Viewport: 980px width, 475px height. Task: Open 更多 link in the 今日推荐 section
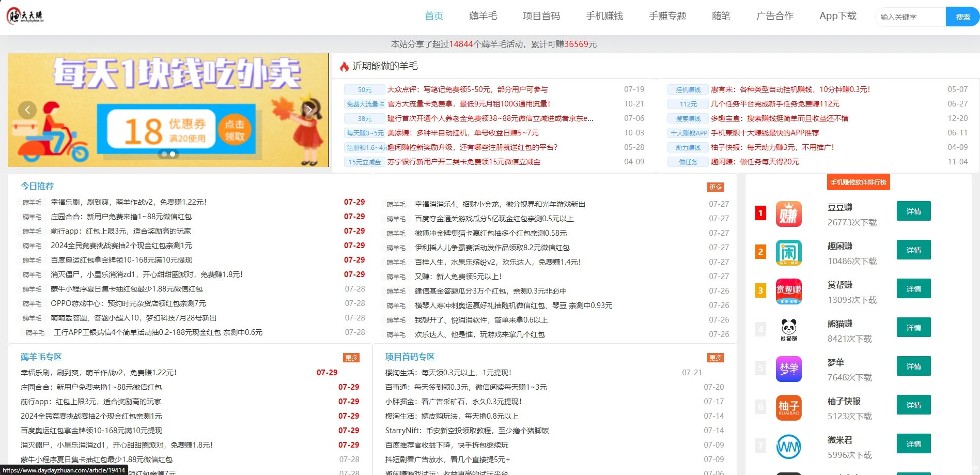click(x=715, y=187)
